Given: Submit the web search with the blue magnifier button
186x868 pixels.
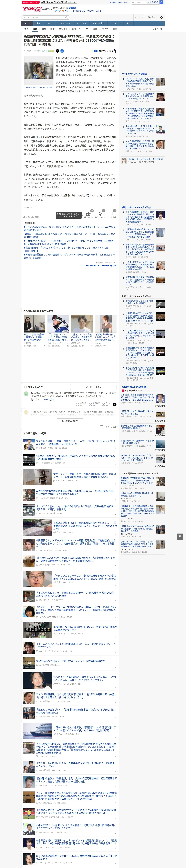Looking at the screenshot, I should click(x=161, y=2).
